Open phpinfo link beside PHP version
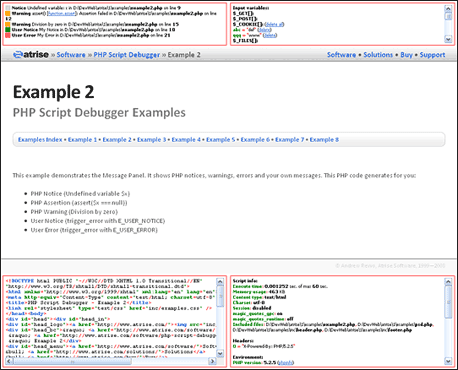 (x=285, y=362)
